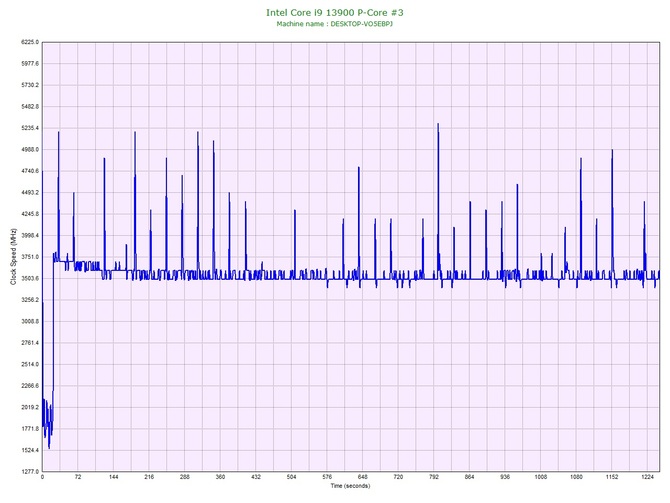
Task: Select the 2266.6 y-axis tick label
Action: [30, 386]
